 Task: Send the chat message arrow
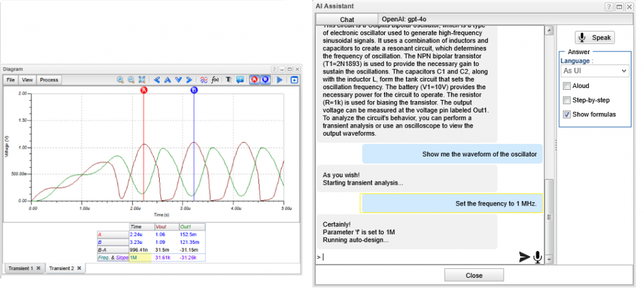click(x=525, y=257)
